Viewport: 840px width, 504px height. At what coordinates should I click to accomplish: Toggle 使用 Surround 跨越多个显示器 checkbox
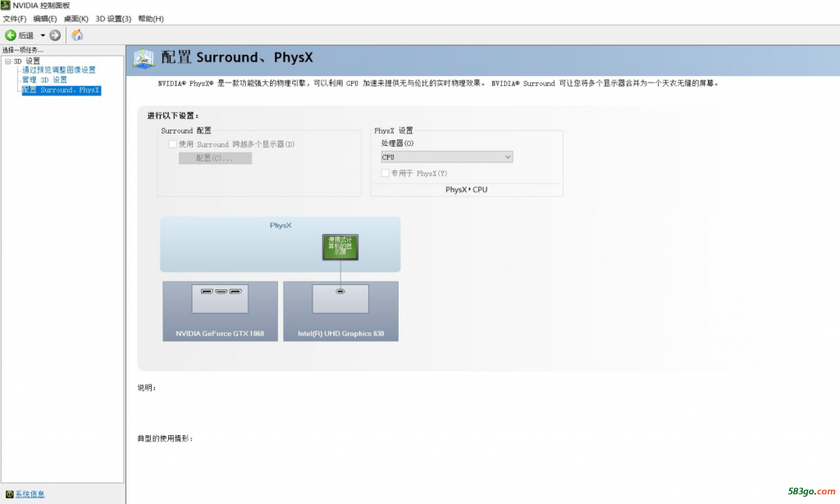[172, 144]
